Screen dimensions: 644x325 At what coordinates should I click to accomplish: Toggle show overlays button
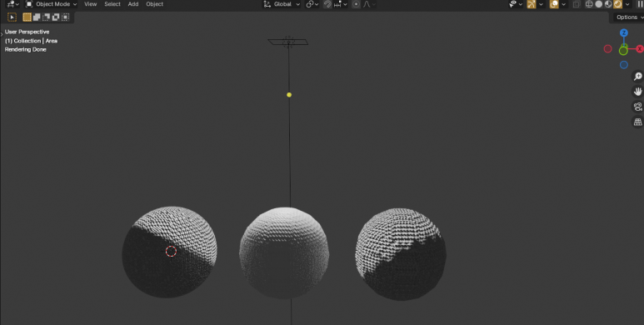[x=554, y=4]
